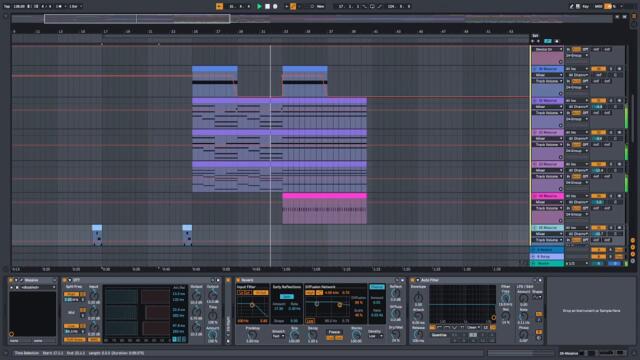Click the OTT hot-swap preset icon
Image resolution: width=640 pixels, height=360 pixels.
213,280
